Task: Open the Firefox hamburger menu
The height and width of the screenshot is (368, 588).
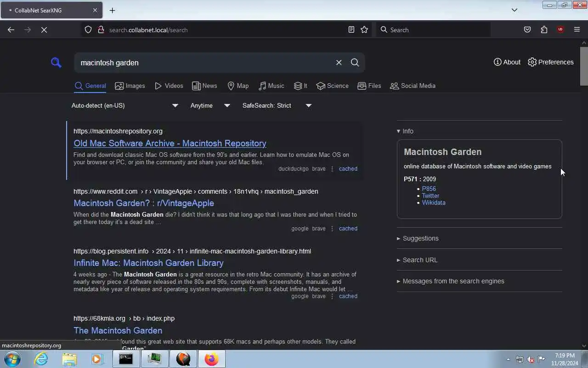Action: click(577, 30)
